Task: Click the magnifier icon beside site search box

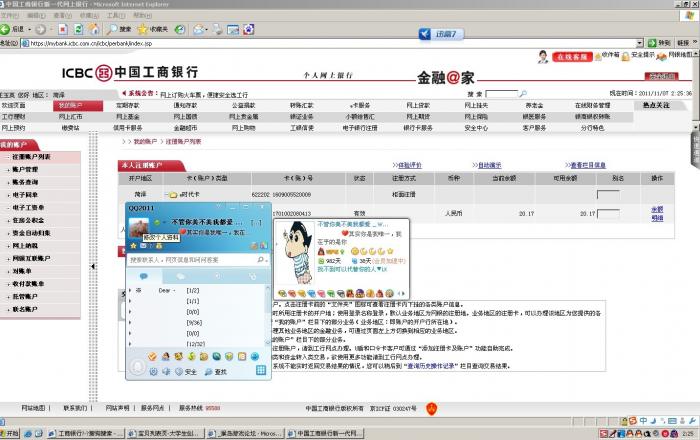Action: pyautogui.click(x=523, y=94)
